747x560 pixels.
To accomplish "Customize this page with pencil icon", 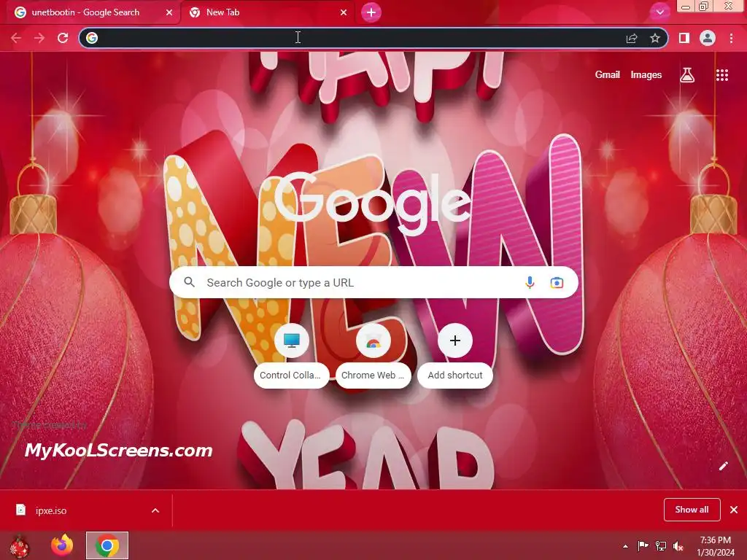I will click(x=723, y=466).
